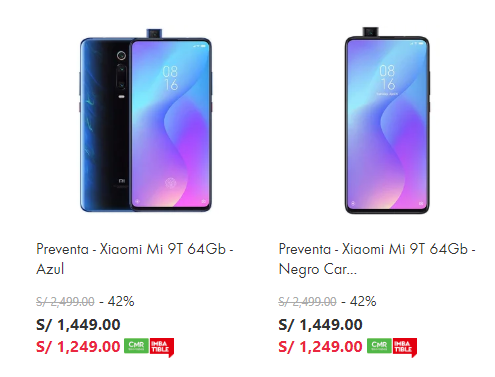Open the black Xiaomi Mi 9T product image
This screenshot has height=377, width=495.
(387, 120)
